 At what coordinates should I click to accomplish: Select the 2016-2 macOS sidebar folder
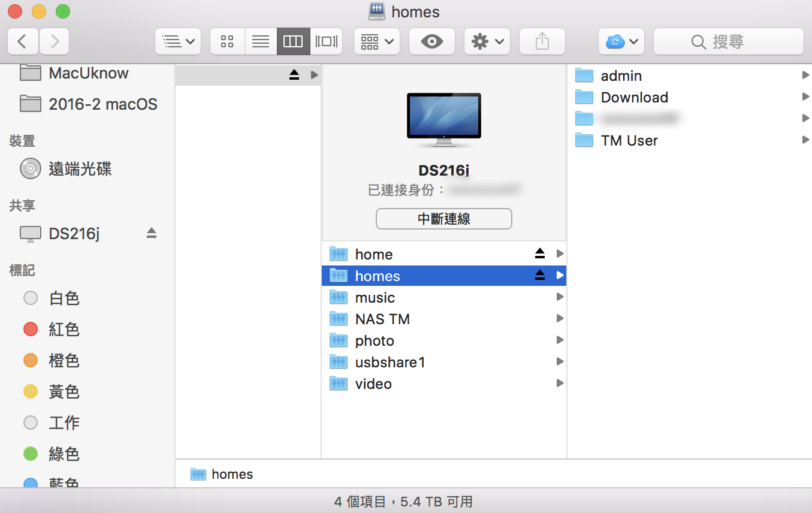pos(102,104)
